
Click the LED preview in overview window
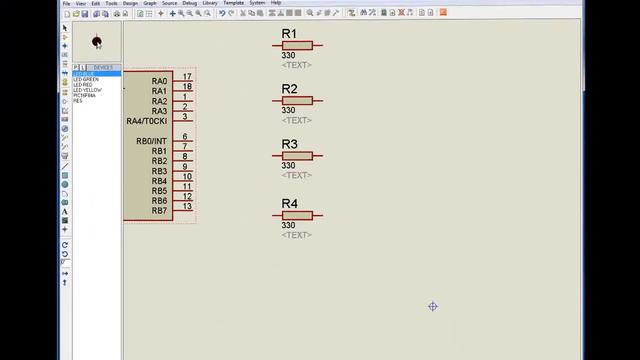point(97,42)
